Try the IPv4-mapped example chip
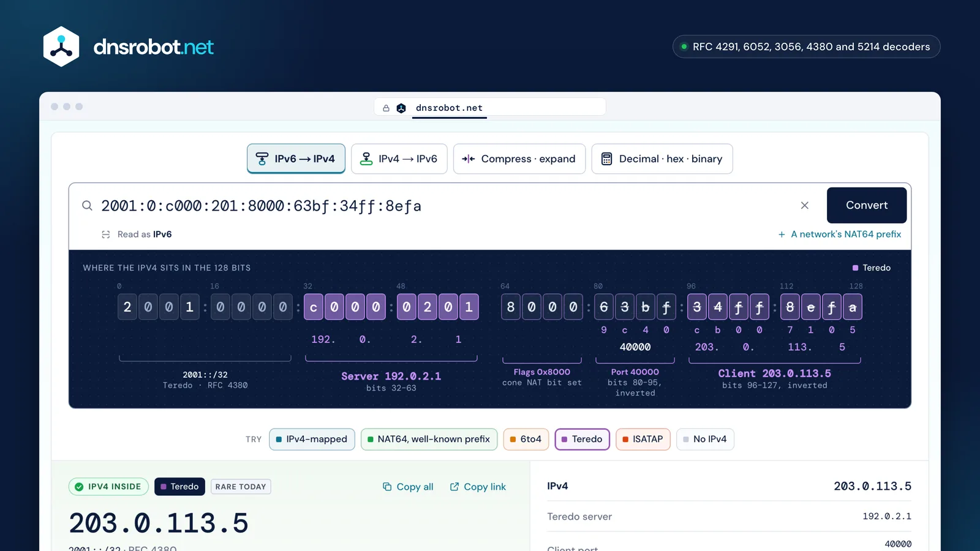 312,439
